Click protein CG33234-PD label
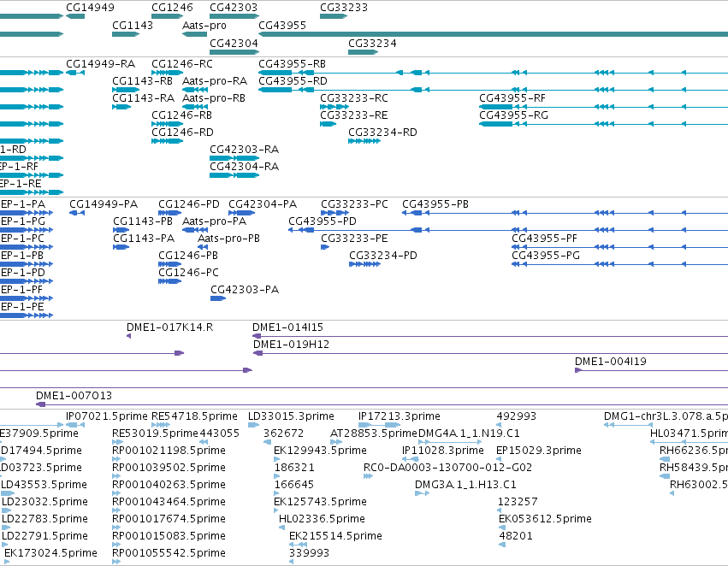Screen dimensions: 728x566 pyautogui.click(x=383, y=256)
